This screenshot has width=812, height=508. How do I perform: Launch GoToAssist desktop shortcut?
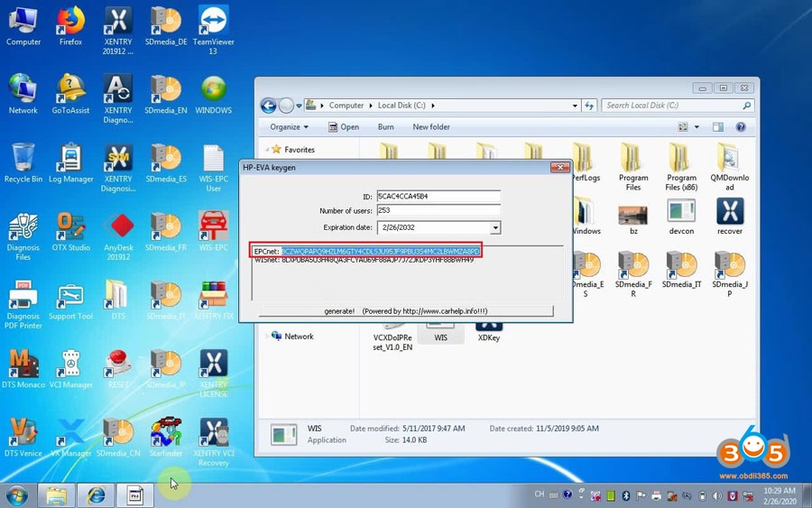[70, 94]
